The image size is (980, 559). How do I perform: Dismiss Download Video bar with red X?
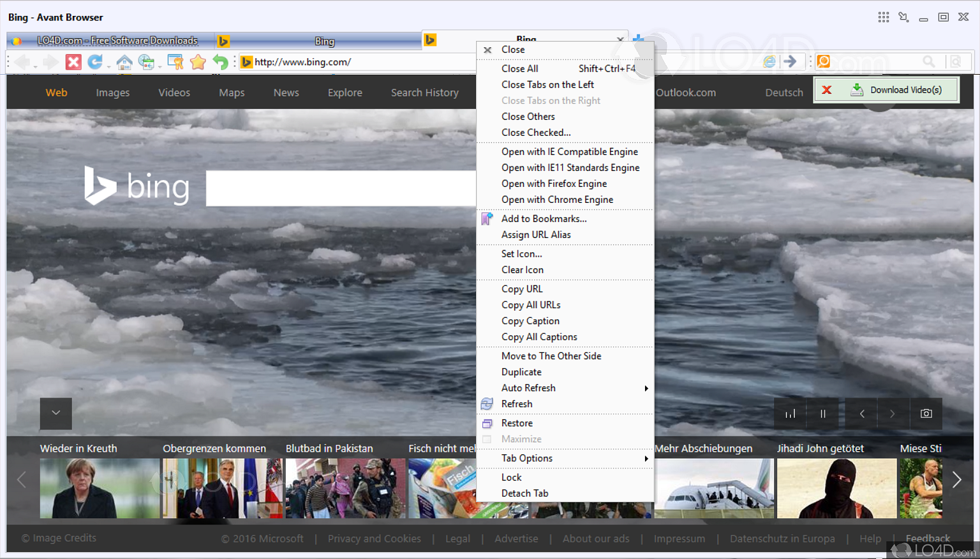click(826, 90)
